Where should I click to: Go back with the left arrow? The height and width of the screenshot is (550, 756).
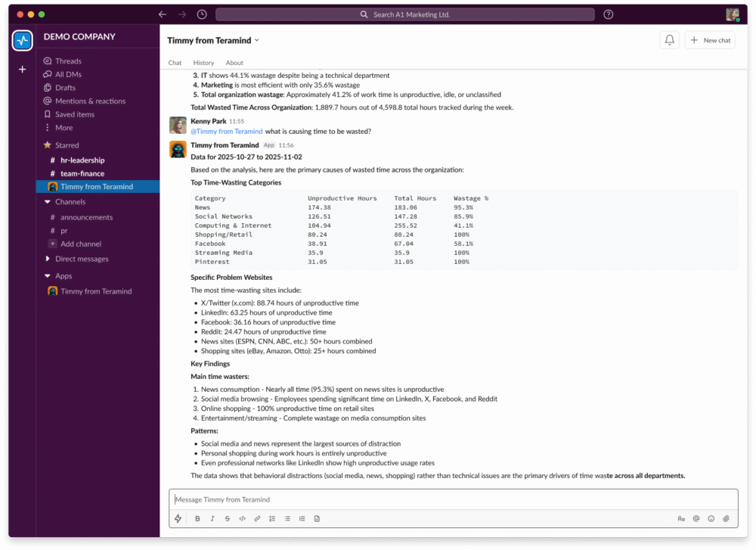(163, 14)
